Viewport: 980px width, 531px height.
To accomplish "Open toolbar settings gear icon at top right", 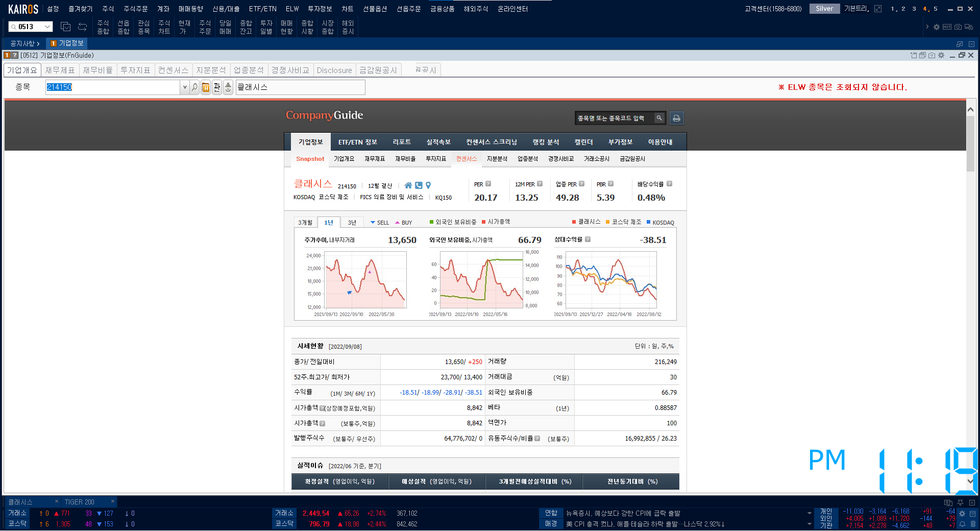I will click(x=937, y=27).
